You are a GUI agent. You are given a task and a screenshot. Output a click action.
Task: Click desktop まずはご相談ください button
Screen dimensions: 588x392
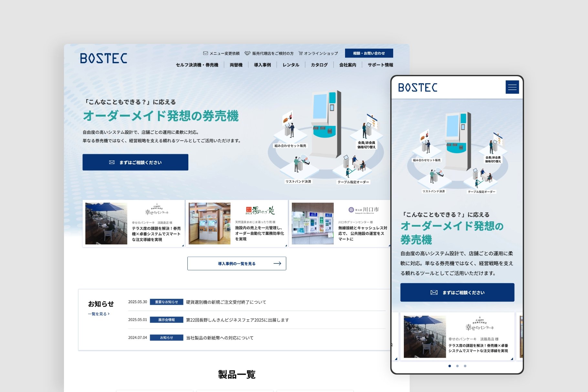135,162
